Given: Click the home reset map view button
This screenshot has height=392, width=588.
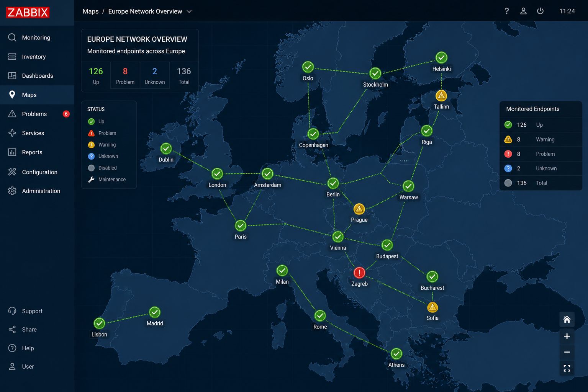Looking at the screenshot, I should click(x=567, y=319).
